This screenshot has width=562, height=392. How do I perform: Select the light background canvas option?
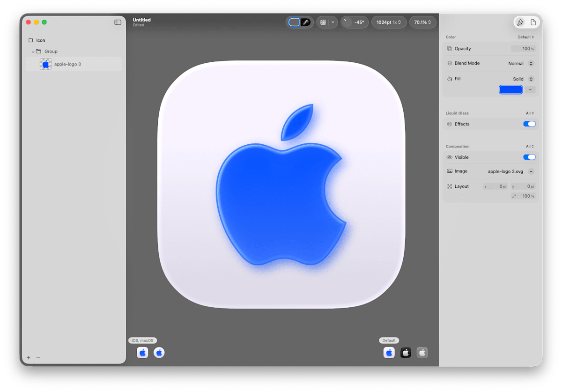(294, 22)
